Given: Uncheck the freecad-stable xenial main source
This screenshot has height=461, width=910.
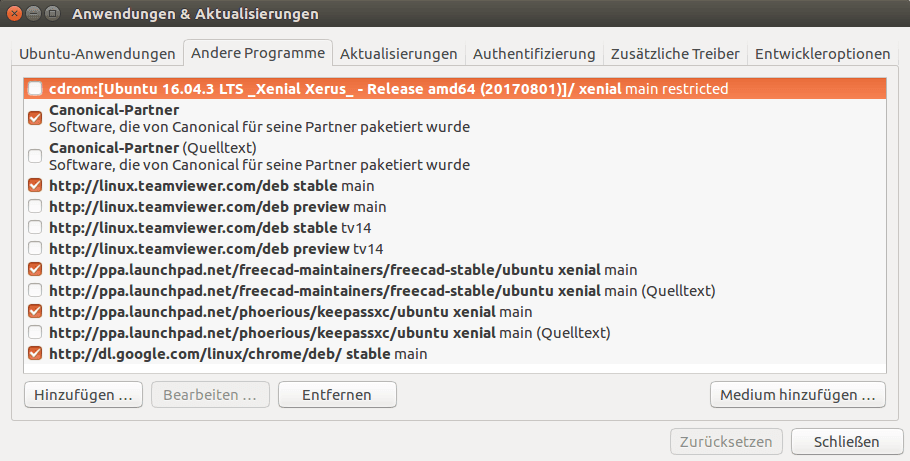Looking at the screenshot, I should 35,269.
